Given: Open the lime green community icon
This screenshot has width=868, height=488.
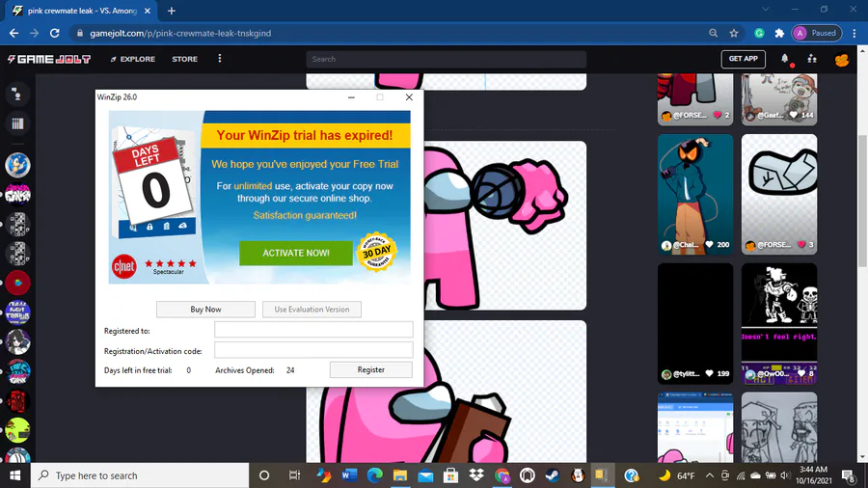Looking at the screenshot, I should pyautogui.click(x=17, y=430).
